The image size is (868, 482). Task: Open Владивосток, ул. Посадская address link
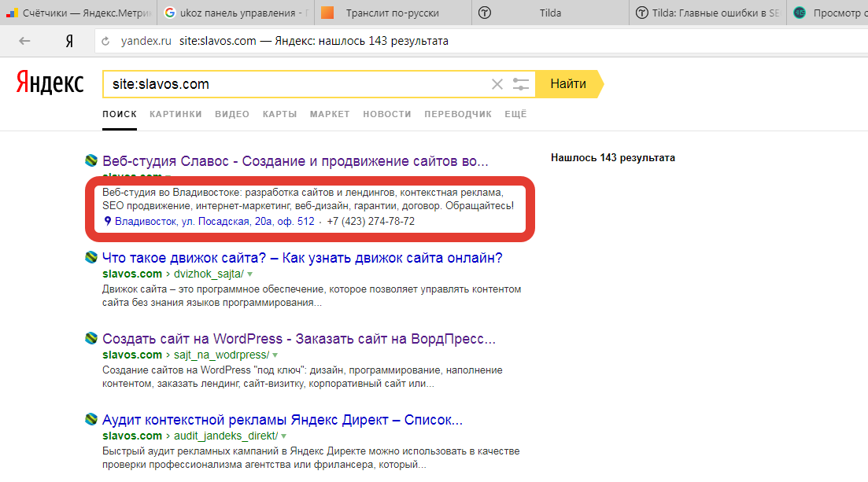tap(214, 222)
